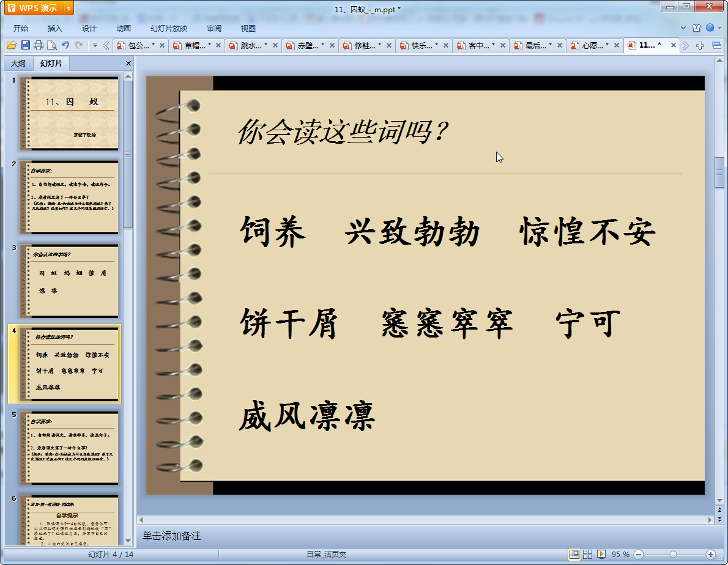This screenshot has height=565, width=728.
Task: Print the presentation using the printer icon
Action: click(39, 45)
